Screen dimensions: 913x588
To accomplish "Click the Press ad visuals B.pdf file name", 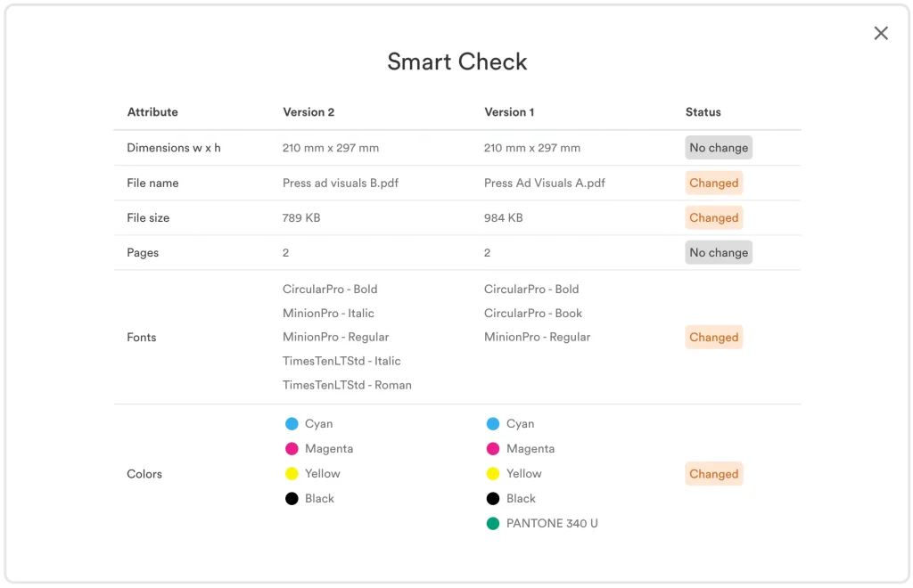I will pyautogui.click(x=341, y=183).
